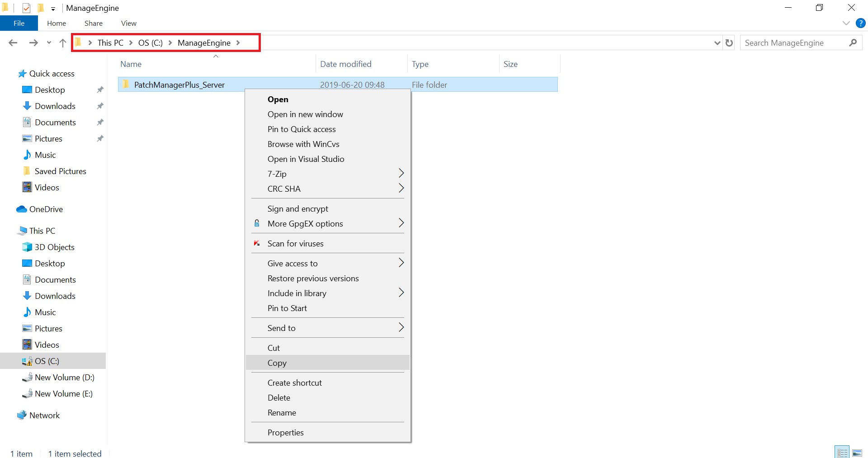The image size is (868, 458).
Task: Open the address bar history dropdown
Action: tap(717, 43)
